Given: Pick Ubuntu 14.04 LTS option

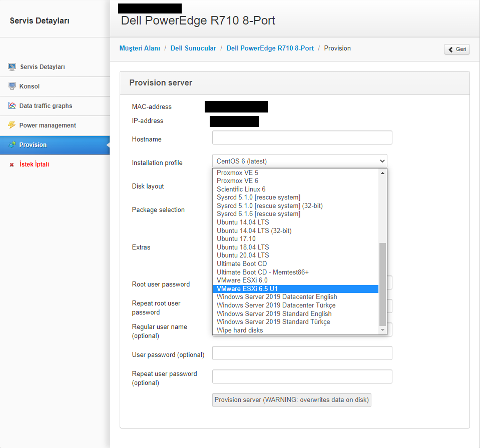Looking at the screenshot, I should click(x=295, y=222).
